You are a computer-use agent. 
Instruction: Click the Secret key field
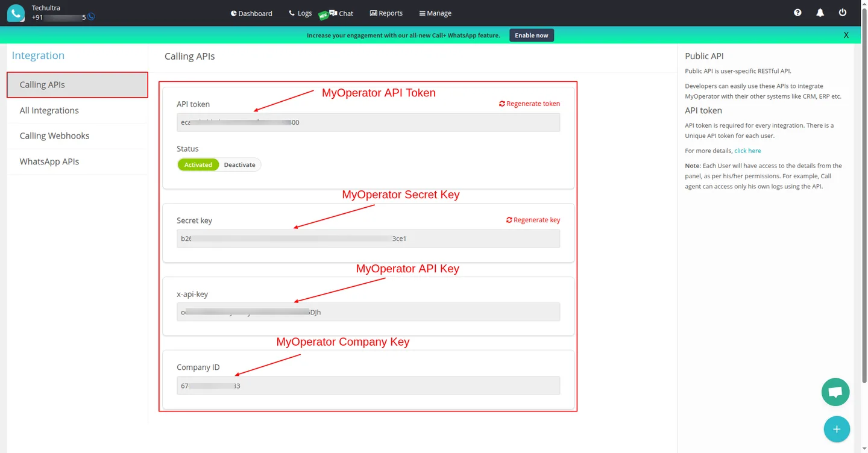368,239
